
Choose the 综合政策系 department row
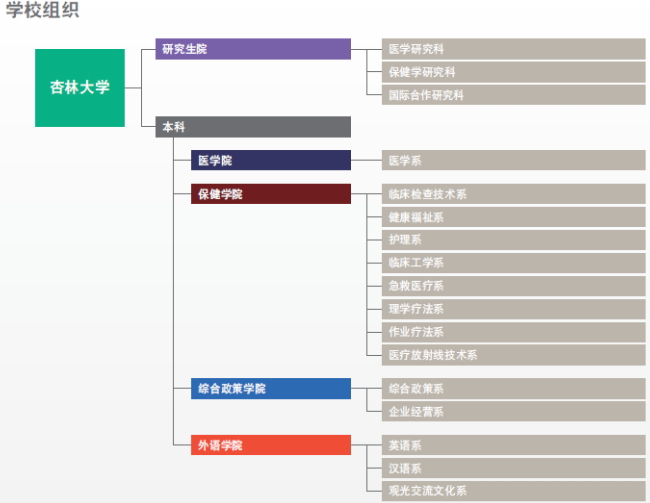pyautogui.click(x=513, y=389)
